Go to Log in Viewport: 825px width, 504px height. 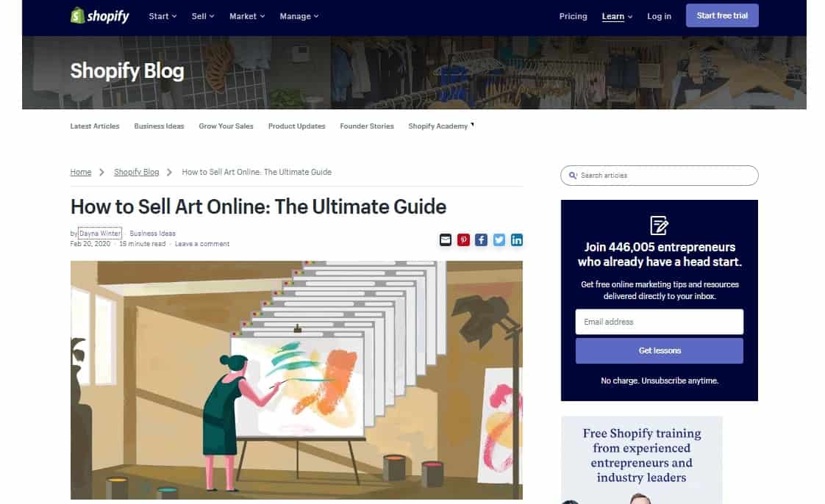point(659,16)
